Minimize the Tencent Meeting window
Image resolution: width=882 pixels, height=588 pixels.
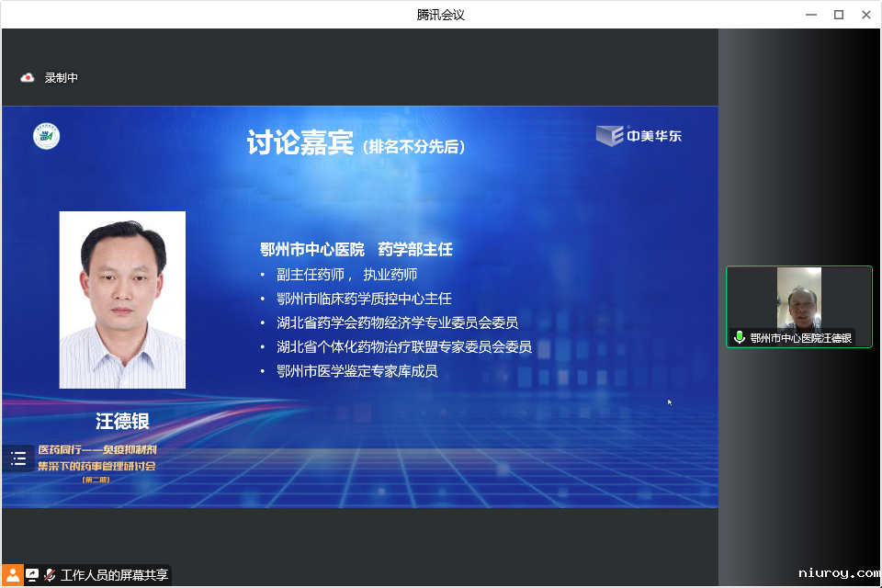click(x=811, y=15)
